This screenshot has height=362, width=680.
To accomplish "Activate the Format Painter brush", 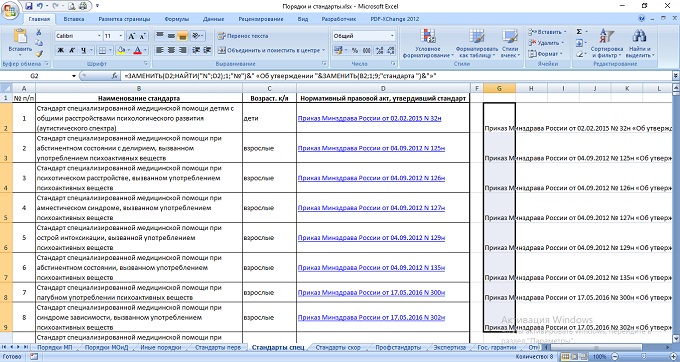I will tap(39, 53).
